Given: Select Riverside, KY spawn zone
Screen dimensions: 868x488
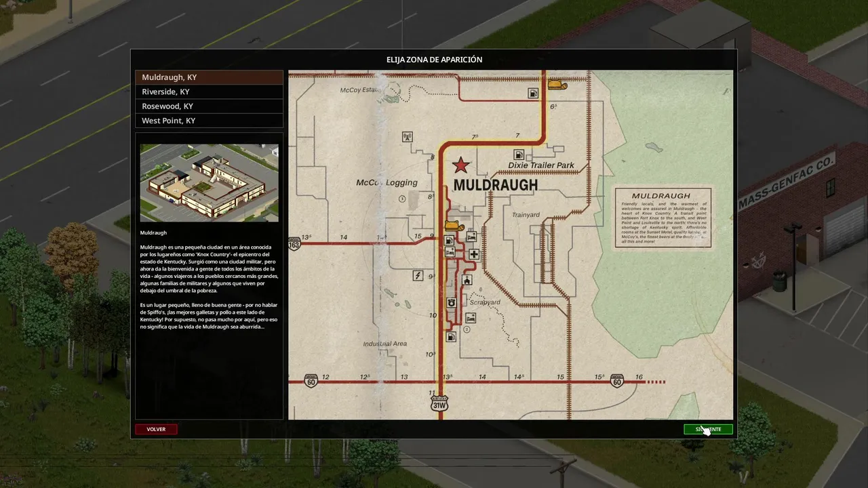Looking at the screenshot, I should point(209,92).
